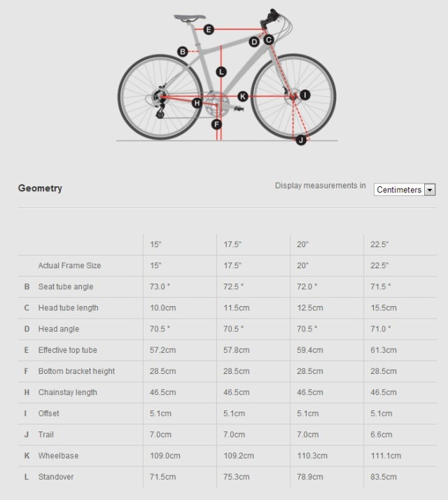Open the Centimeters units dropdown
448x500 pixels.
399,190
